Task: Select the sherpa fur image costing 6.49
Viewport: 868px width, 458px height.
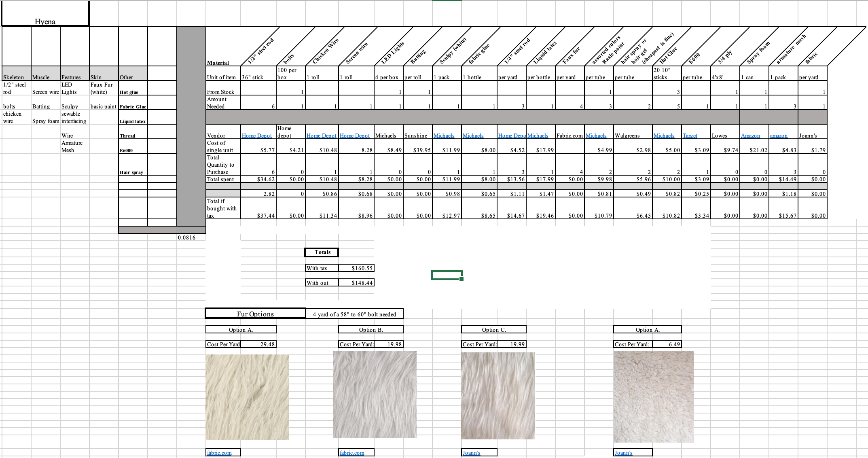Action: click(654, 397)
